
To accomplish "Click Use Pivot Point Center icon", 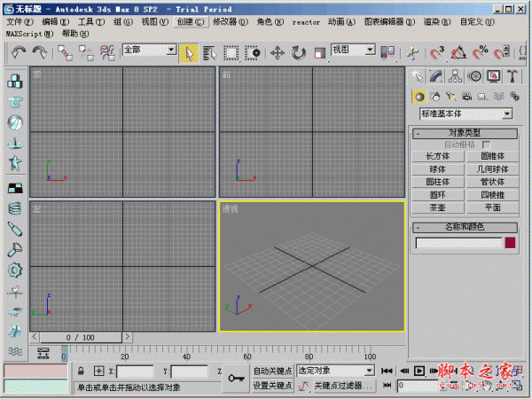I will tap(387, 52).
